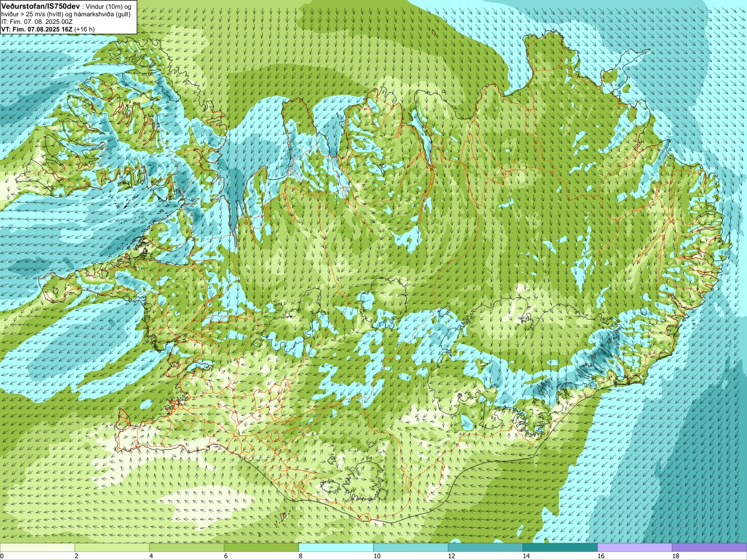Pick the 14–16 m/s dark teal legend swatch
Image resolution: width=747 pixels, height=560 pixels.
click(560, 548)
